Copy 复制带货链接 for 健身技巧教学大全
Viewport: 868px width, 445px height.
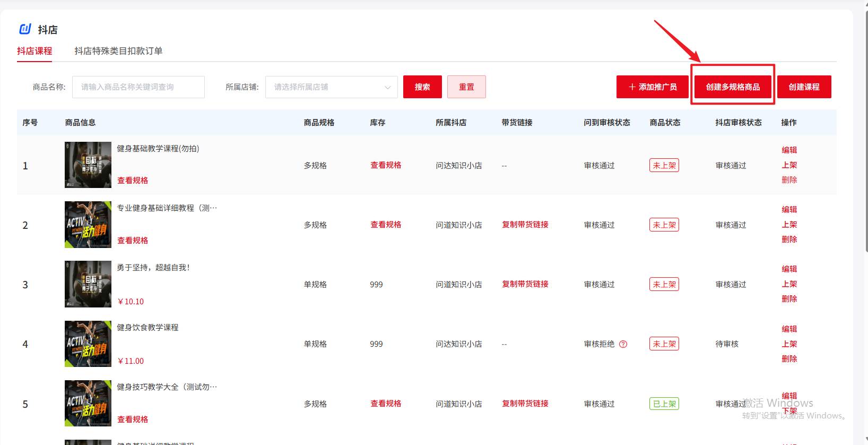point(525,404)
